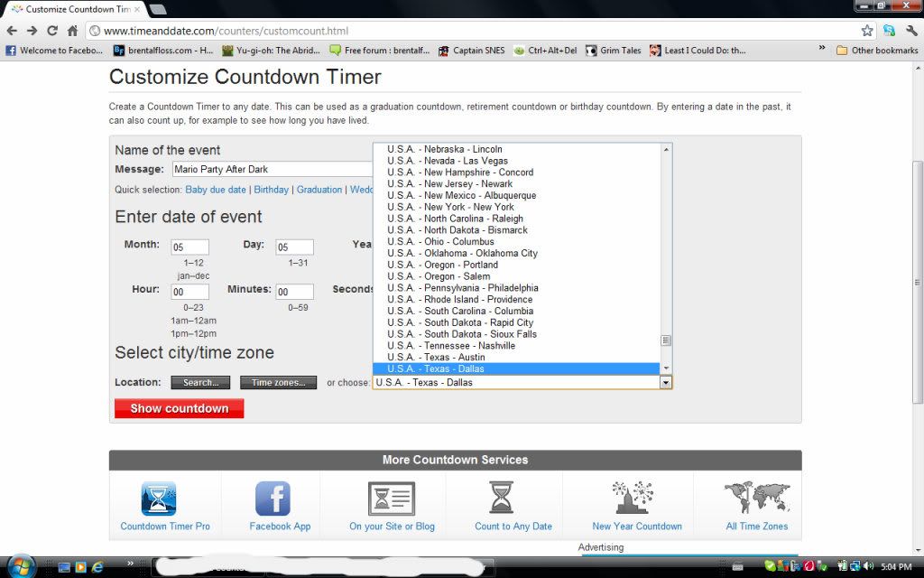
Task: Click the Hour input field
Action: [x=189, y=292]
